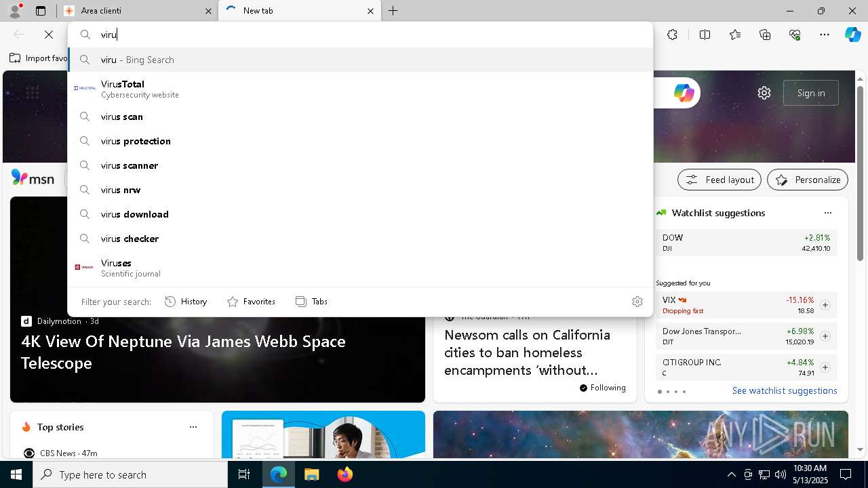Click the Following button
Screen dimensions: 868x488
click(x=602, y=388)
